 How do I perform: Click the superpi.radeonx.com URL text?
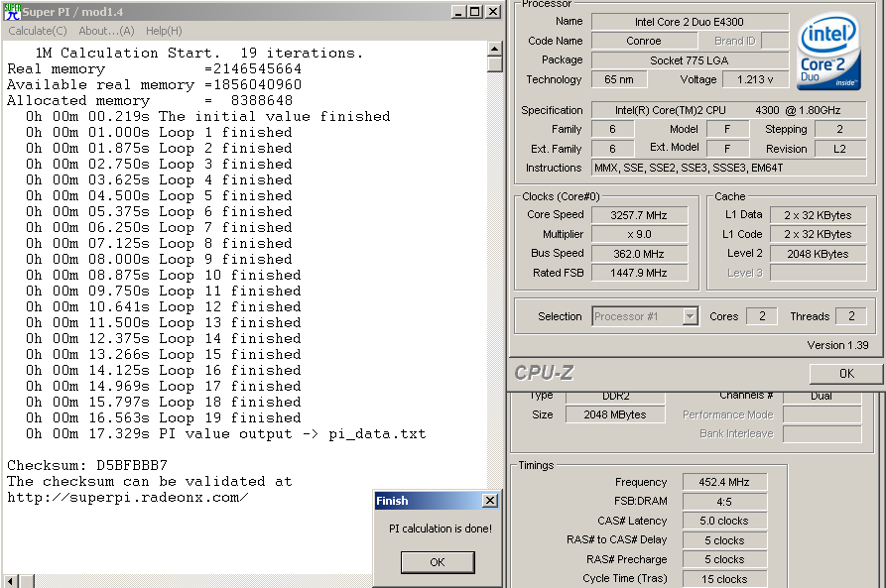[128, 497]
